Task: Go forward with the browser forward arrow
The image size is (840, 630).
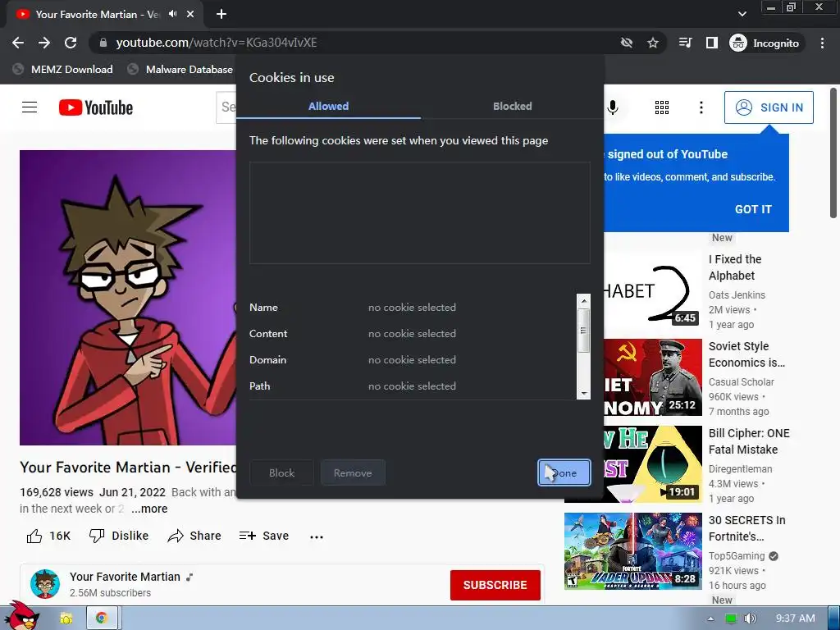Action: (44, 43)
